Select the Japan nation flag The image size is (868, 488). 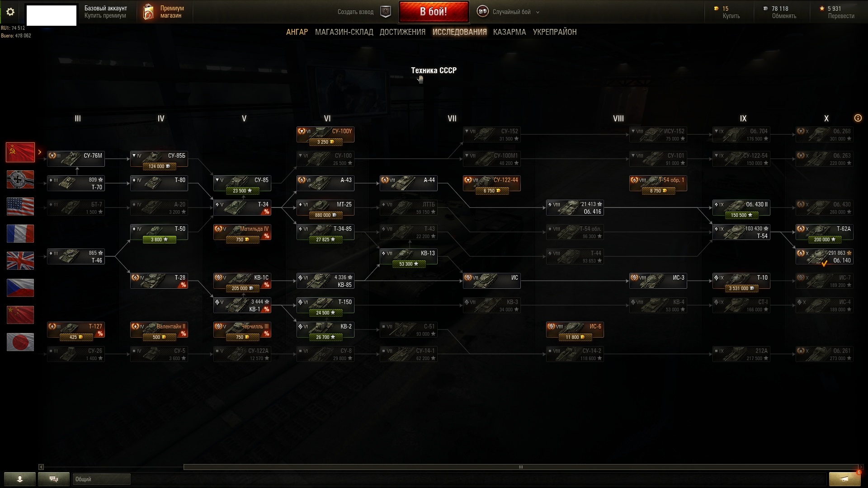click(20, 342)
